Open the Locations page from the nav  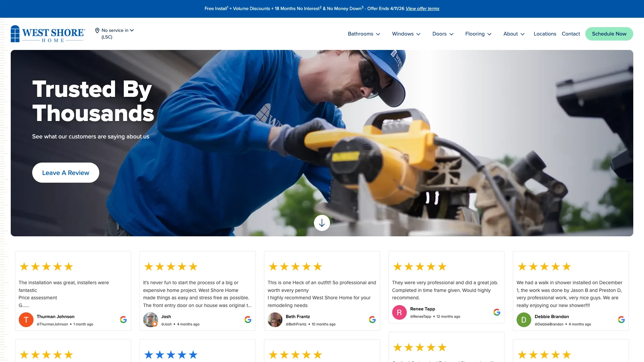[x=545, y=34]
